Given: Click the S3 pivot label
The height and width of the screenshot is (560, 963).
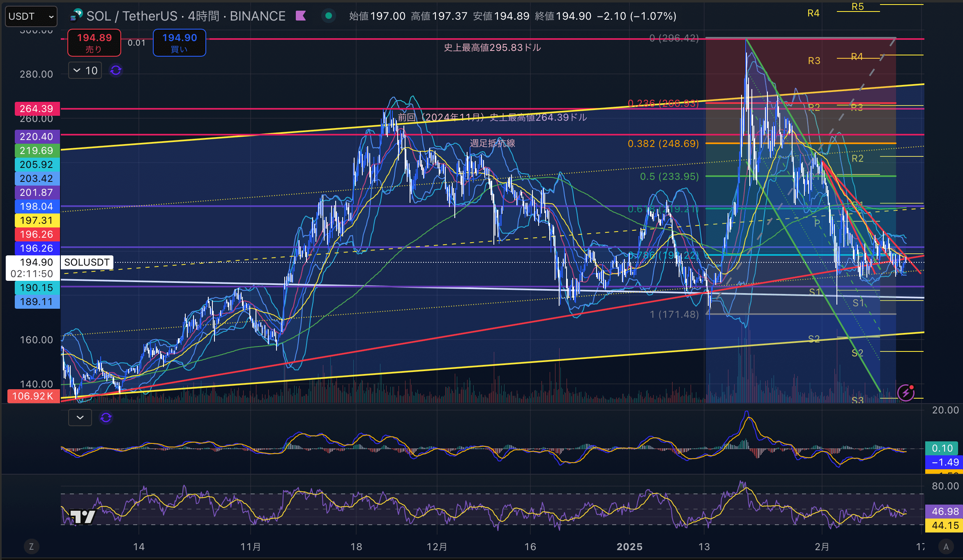Looking at the screenshot, I should (857, 400).
